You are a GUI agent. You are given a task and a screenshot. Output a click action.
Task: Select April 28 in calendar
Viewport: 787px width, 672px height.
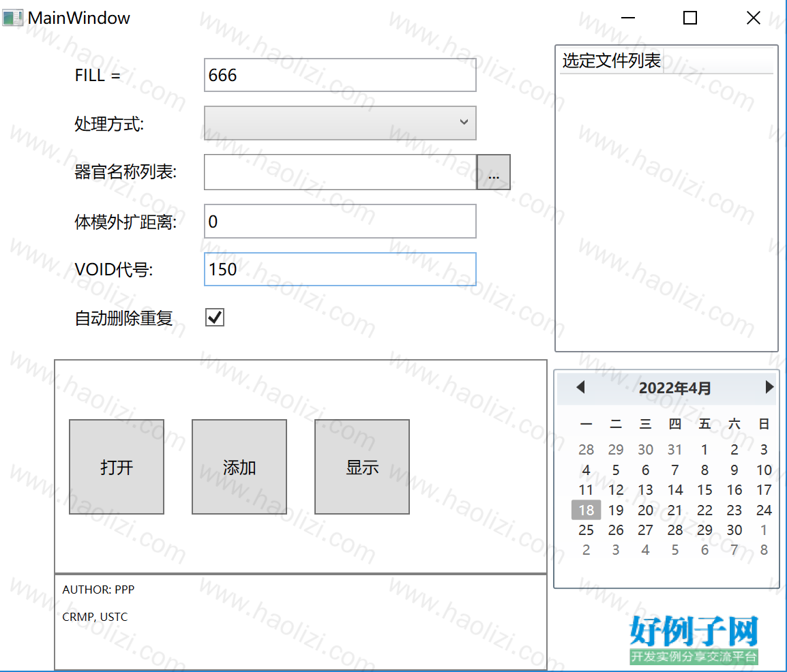[x=675, y=530]
